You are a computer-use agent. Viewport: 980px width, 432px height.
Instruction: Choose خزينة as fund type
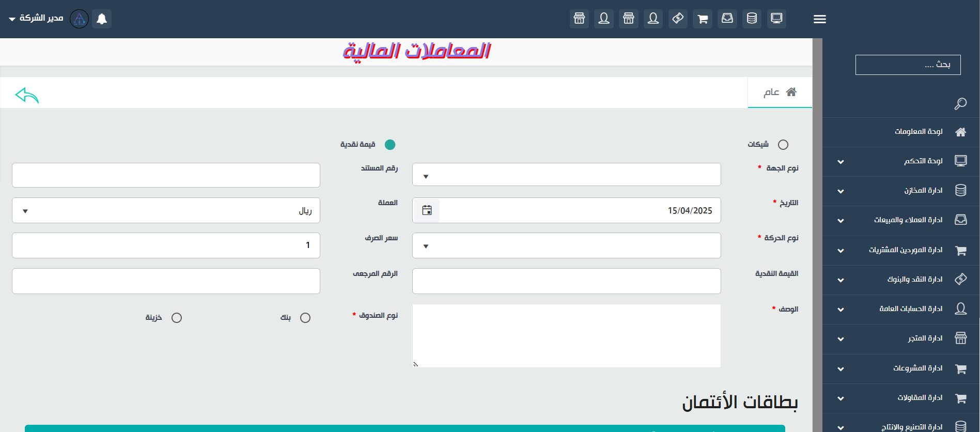[177, 318]
